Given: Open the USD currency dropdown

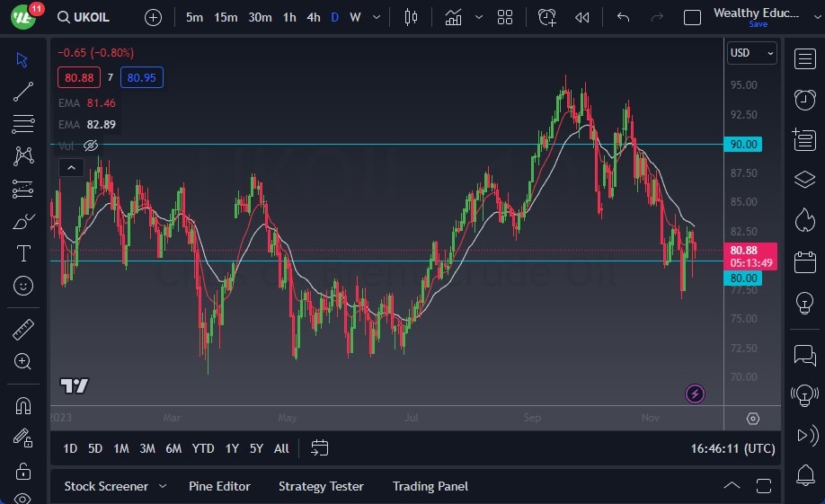Looking at the screenshot, I should 751,53.
